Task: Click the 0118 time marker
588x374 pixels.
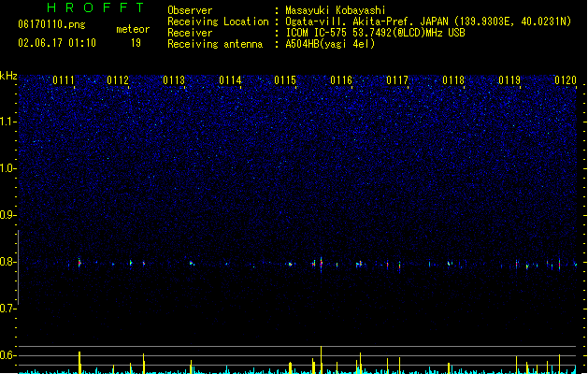Action: (x=453, y=80)
